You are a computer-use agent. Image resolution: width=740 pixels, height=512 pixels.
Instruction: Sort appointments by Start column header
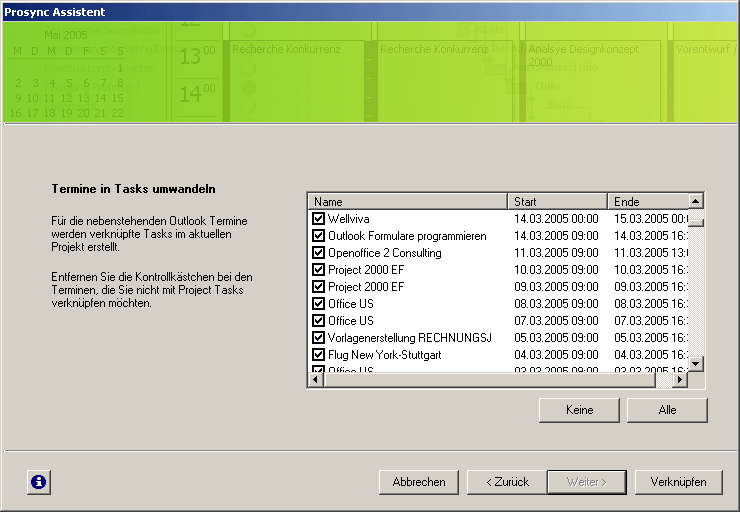pyautogui.click(x=558, y=201)
